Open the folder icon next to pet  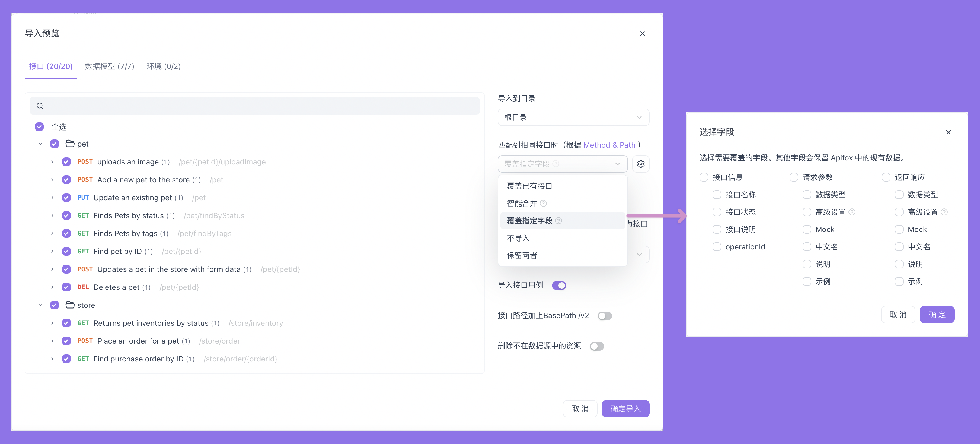70,144
